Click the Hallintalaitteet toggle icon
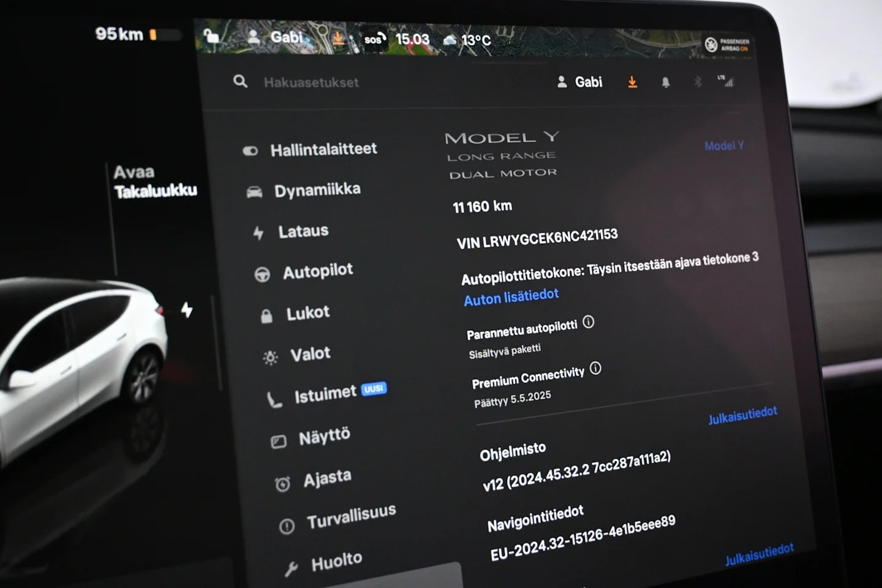 [x=250, y=151]
